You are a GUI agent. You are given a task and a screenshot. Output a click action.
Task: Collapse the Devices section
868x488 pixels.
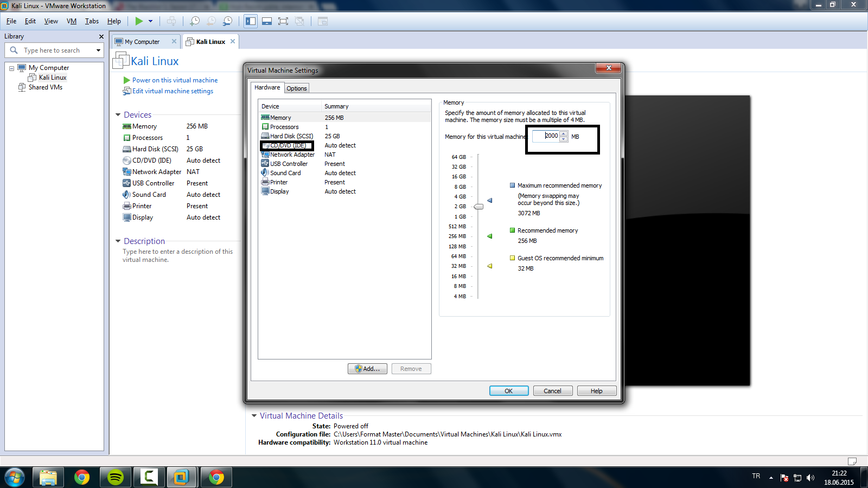pyautogui.click(x=118, y=115)
